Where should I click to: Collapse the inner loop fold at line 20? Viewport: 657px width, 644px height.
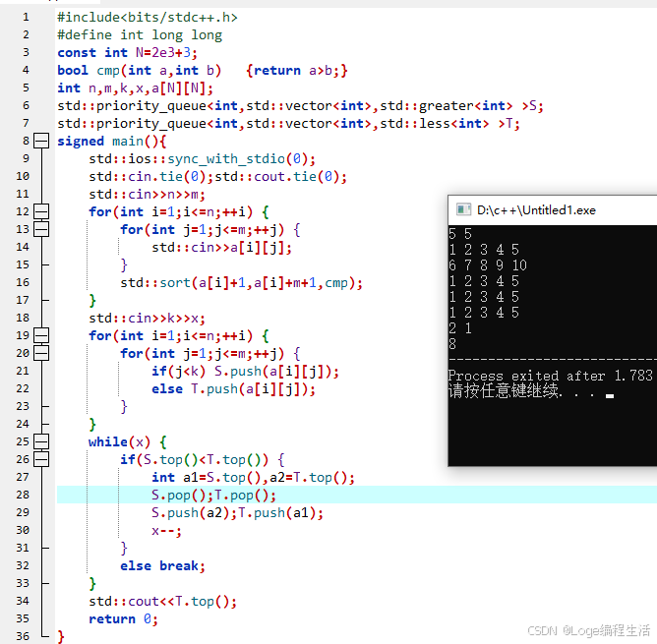click(41, 353)
